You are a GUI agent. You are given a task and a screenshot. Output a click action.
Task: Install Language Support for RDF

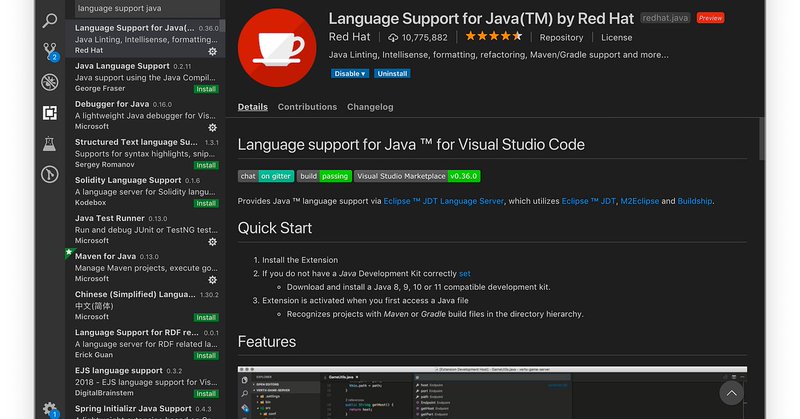(206, 356)
